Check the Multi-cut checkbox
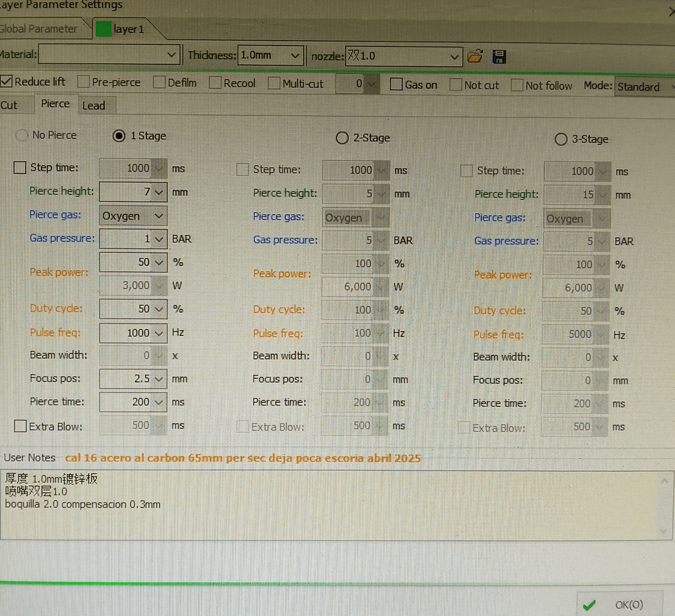The height and width of the screenshot is (616, 675). point(274,83)
